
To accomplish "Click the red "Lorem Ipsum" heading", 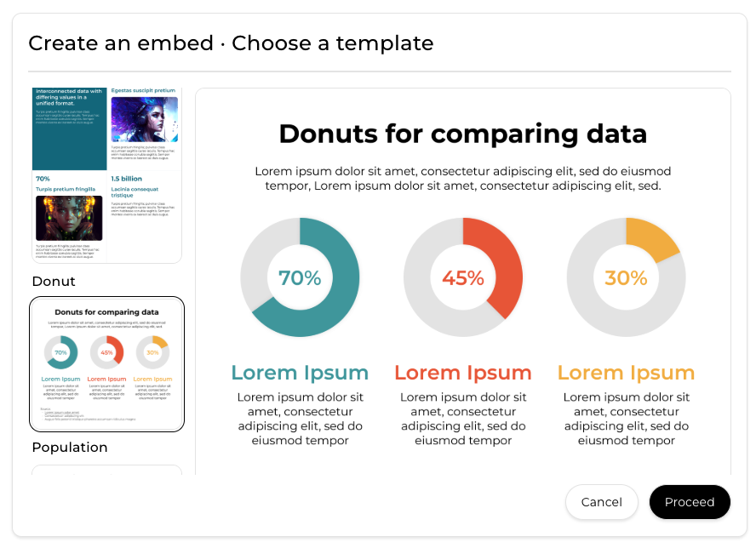I will click(x=463, y=373).
